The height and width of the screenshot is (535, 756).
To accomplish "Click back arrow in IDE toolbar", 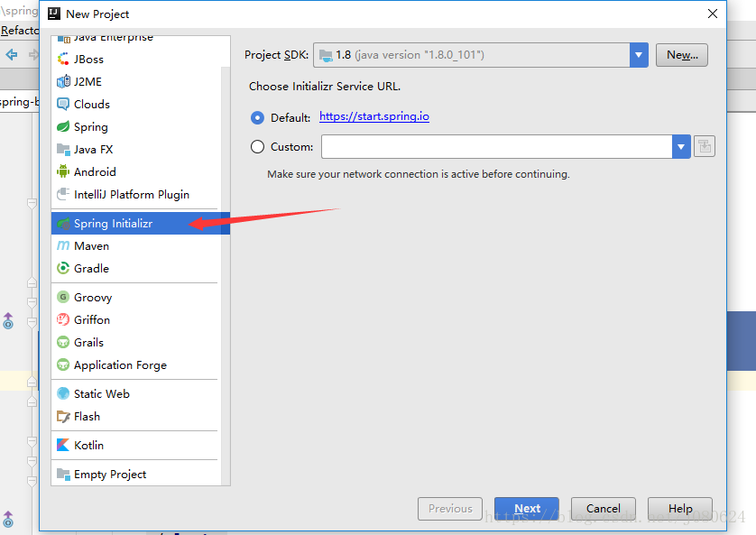I will (x=12, y=54).
